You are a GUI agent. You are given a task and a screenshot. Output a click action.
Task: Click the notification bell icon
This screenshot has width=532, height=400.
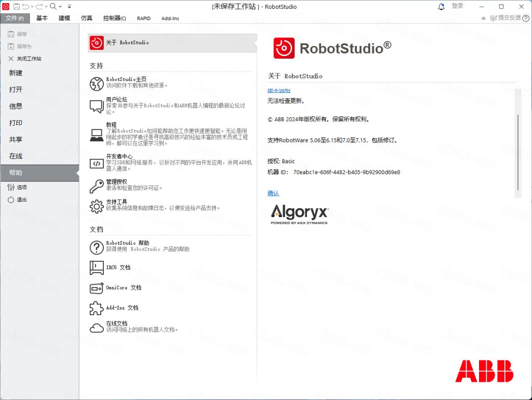(441, 6)
